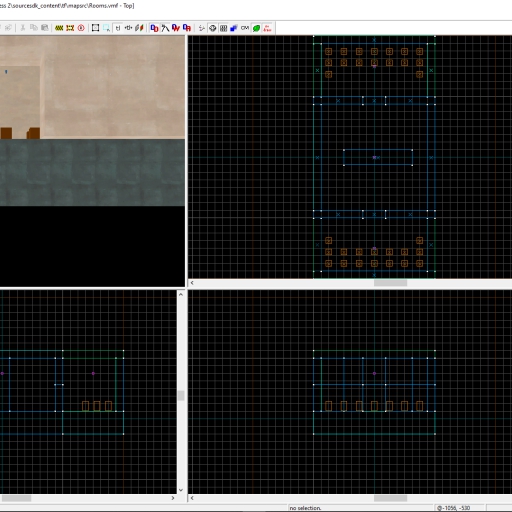Click the red text icon at toolbar end
Image resolution: width=512 pixels, height=512 pixels.
267,28
